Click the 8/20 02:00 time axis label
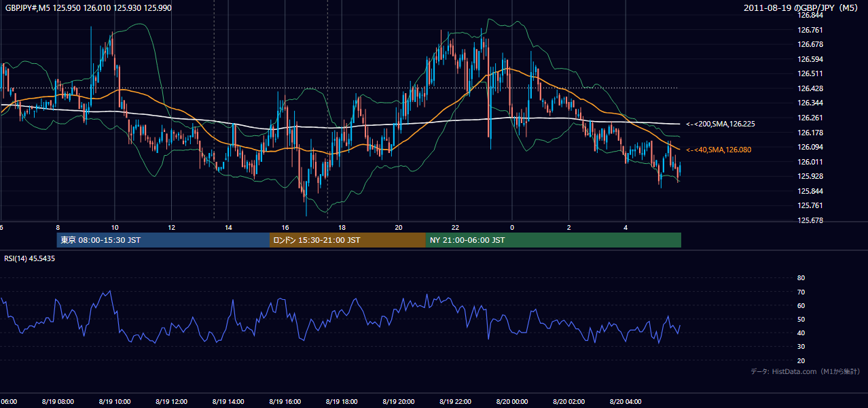The image size is (868, 408). point(568,402)
